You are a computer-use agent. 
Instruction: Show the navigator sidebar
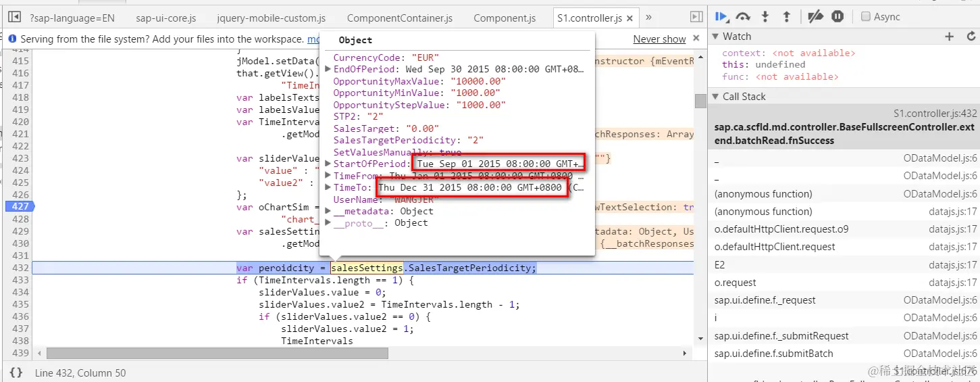tap(15, 17)
